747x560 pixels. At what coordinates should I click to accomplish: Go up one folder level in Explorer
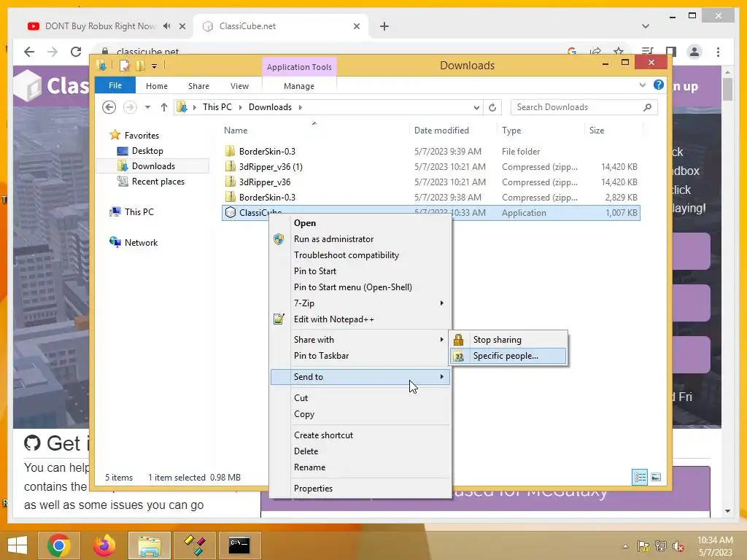[x=164, y=107]
